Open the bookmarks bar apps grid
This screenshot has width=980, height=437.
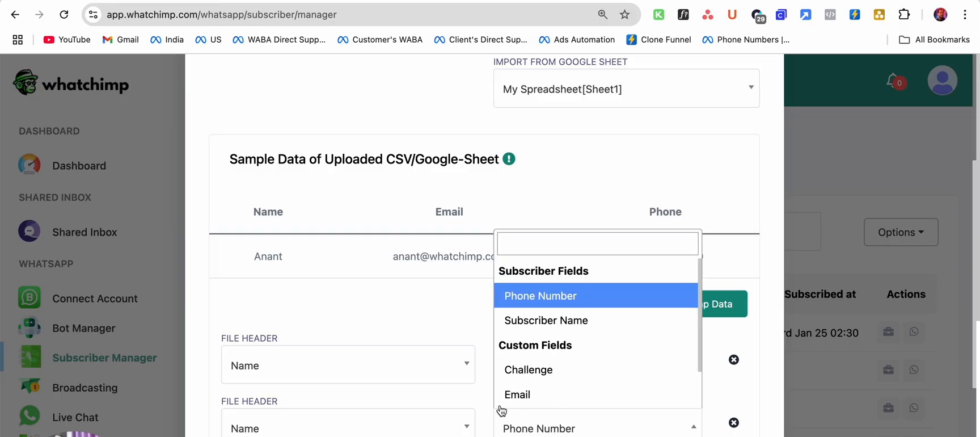click(18, 40)
